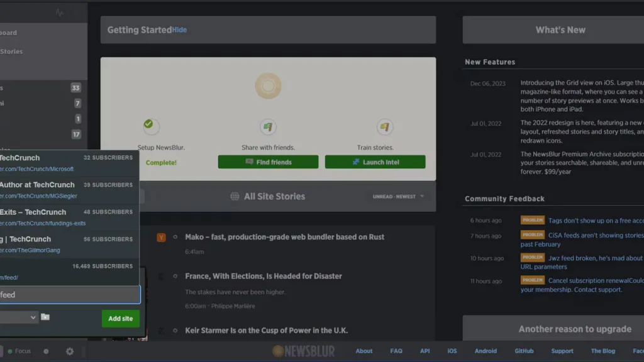Choose the 16,469 subscribers feed suggestion
Viewport: 644px width, 362px height.
tap(68, 271)
